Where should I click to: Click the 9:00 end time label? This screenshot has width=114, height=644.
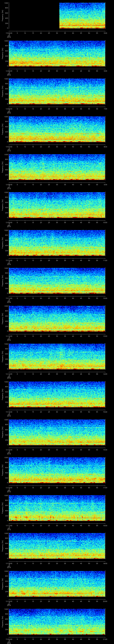coord(105,184)
